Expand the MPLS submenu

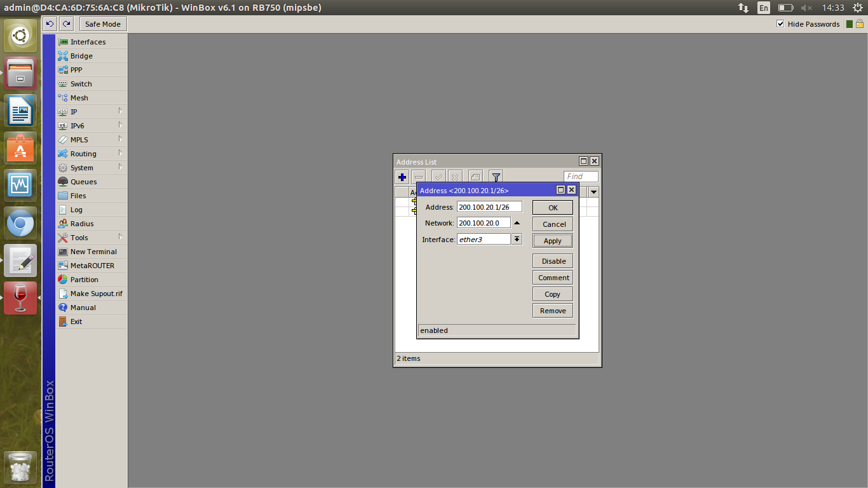click(x=92, y=140)
